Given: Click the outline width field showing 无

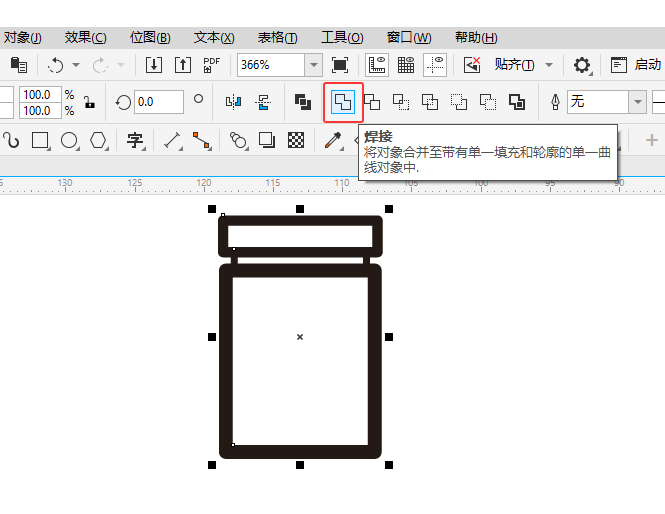Looking at the screenshot, I should click(x=598, y=102).
